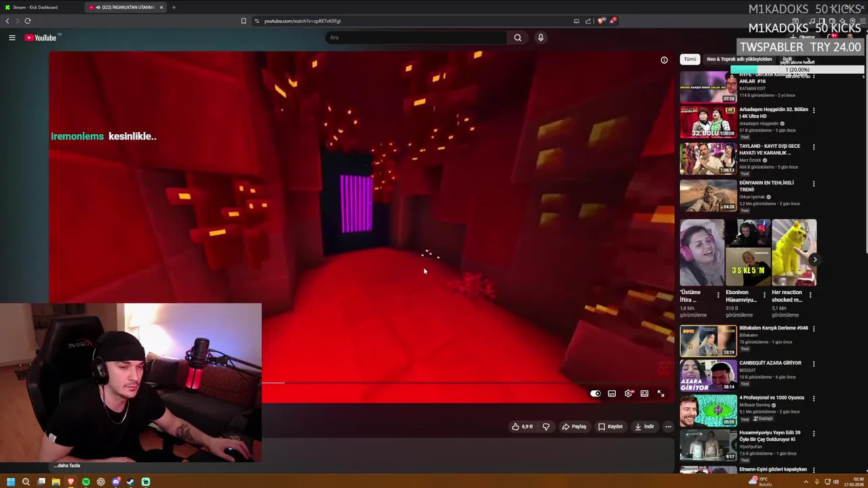Open a new browser tab
Screen dimensions: 868x488
pos(174,7)
